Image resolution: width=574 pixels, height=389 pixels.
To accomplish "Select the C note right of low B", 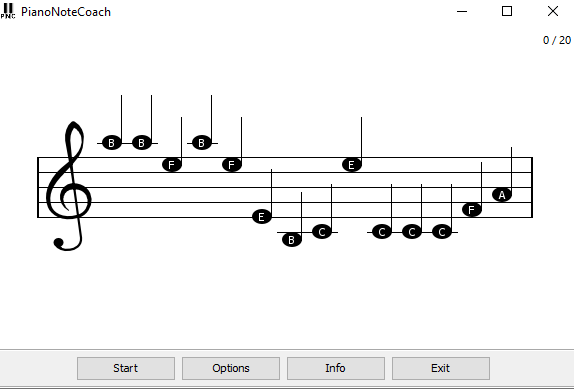I will pos(322,232).
